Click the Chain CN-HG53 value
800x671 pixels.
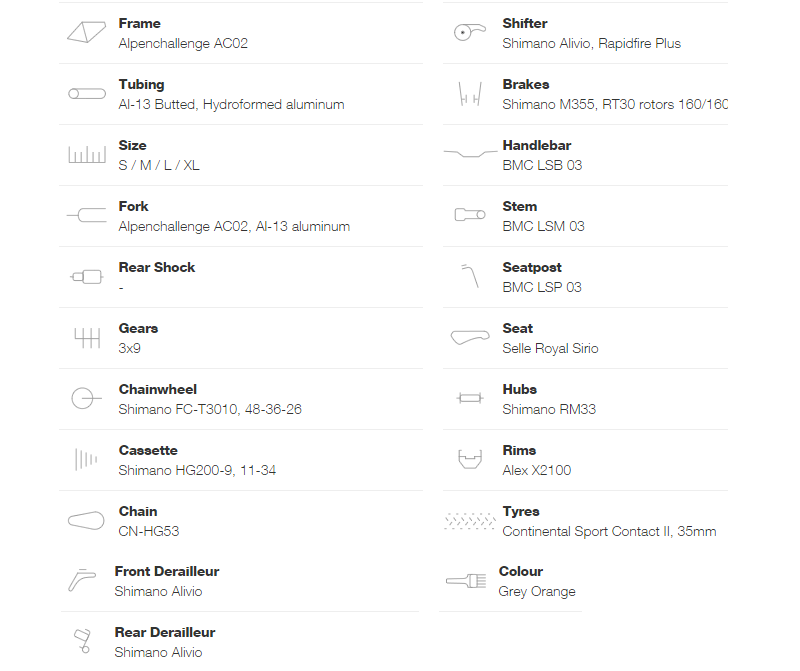click(x=148, y=531)
